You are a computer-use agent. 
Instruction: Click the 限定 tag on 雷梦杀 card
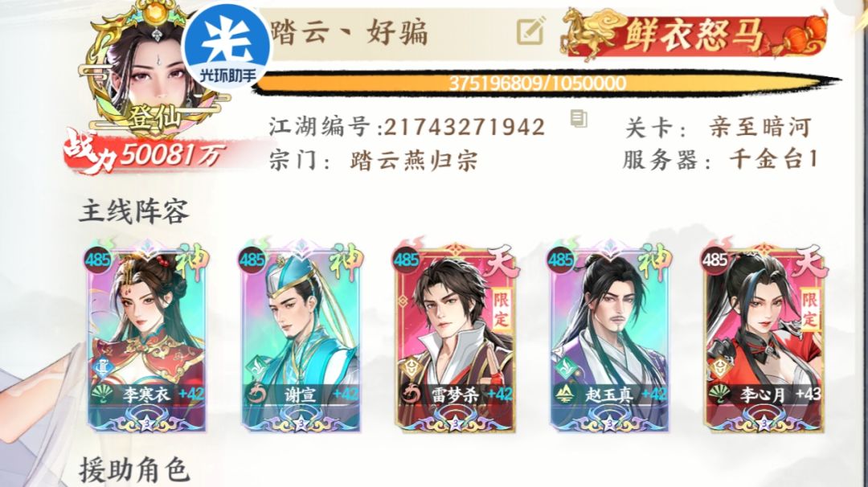(501, 311)
